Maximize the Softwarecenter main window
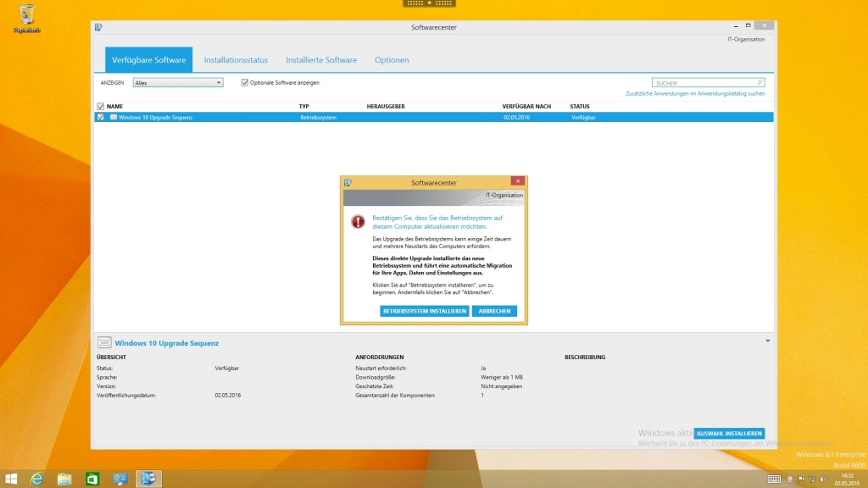This screenshot has height=488, width=868. (x=748, y=26)
